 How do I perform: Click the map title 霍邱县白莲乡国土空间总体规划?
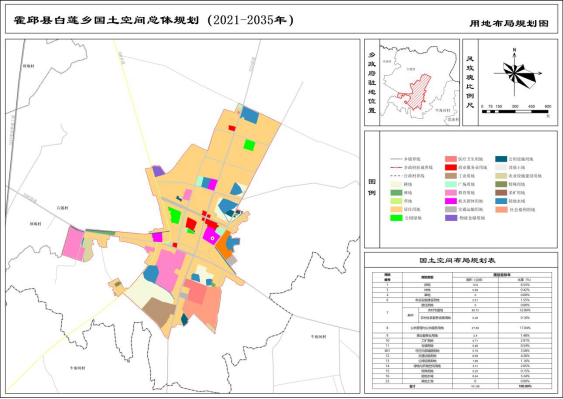tap(106, 20)
